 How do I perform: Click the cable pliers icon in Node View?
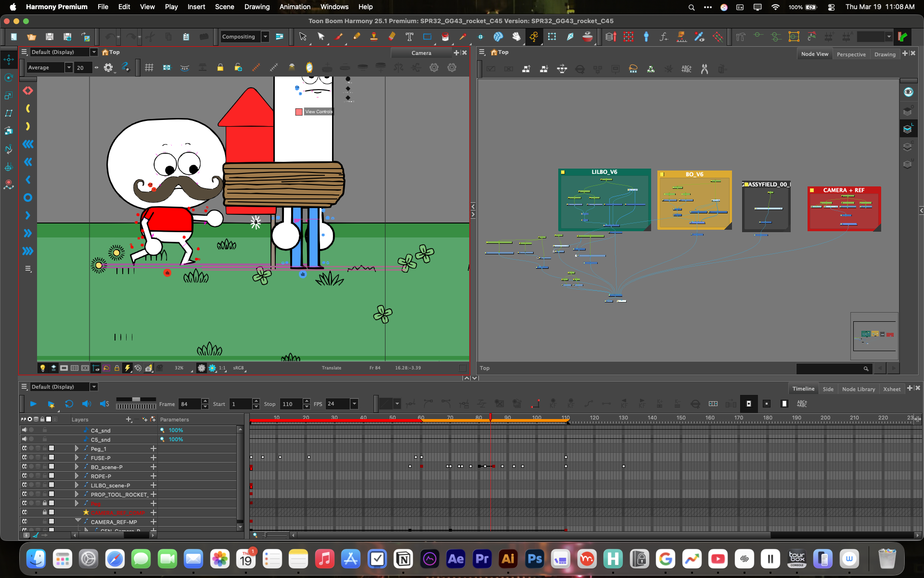pyautogui.click(x=705, y=69)
